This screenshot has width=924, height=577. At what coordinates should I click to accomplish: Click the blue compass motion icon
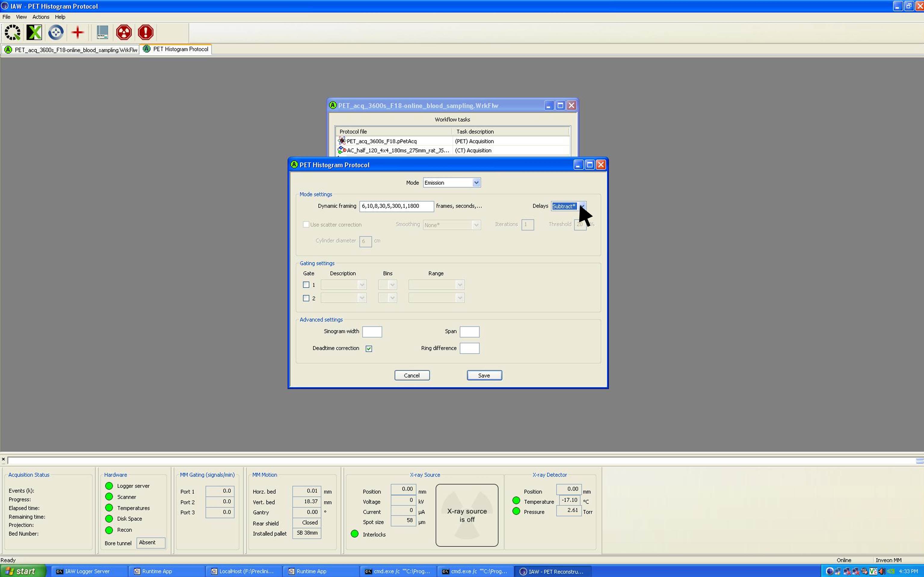pos(56,32)
